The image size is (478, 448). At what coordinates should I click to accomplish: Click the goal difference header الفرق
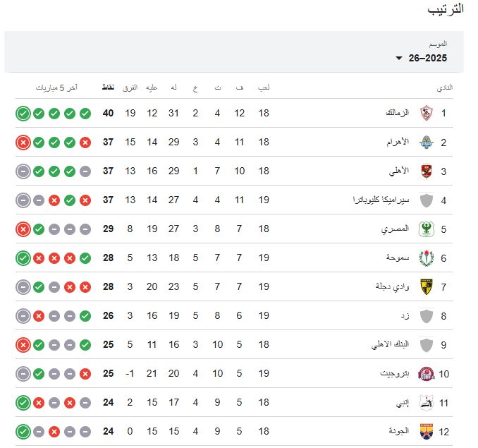coord(130,87)
